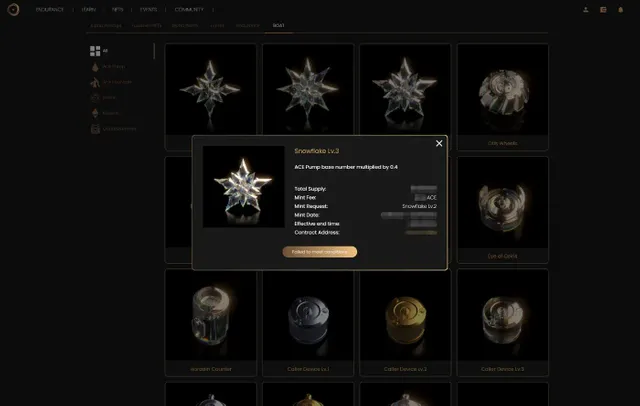Click the Snowflake Lv.2 mint request value
This screenshot has height=406, width=640.
coord(419,206)
